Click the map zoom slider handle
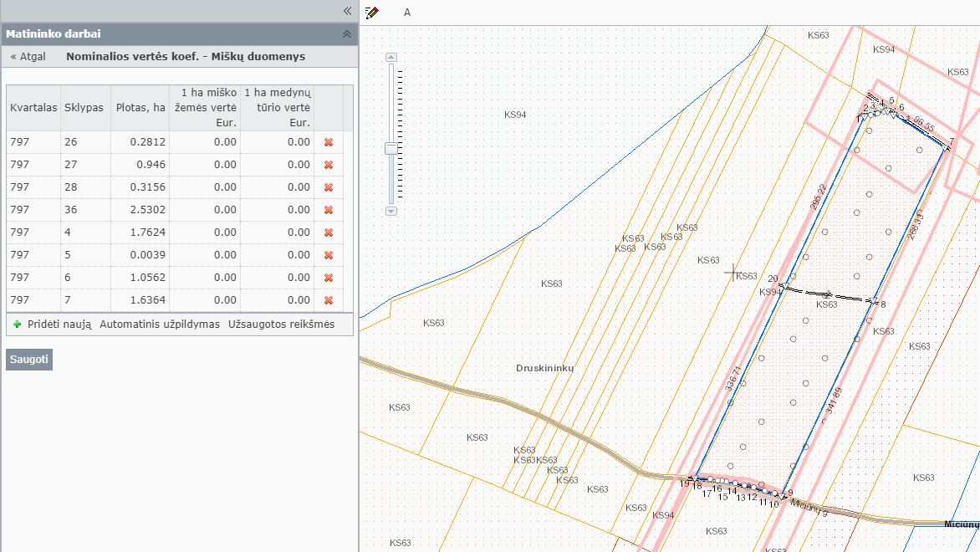 click(x=391, y=148)
